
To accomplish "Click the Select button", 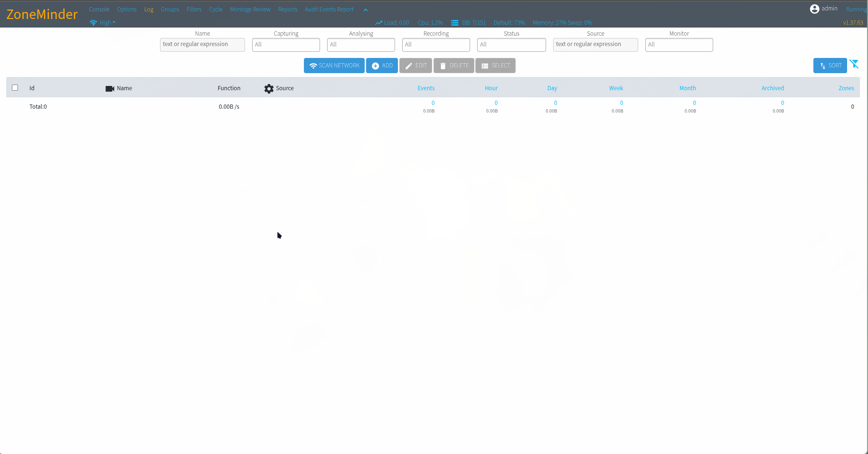I will [495, 66].
